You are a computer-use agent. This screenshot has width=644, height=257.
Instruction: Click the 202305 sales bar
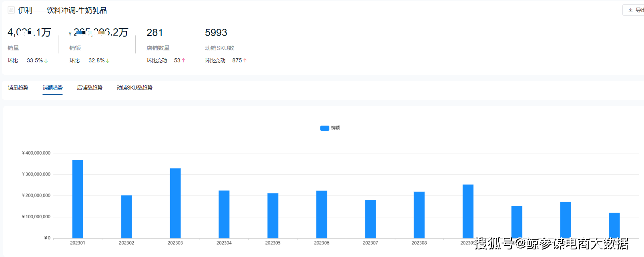pos(273,216)
